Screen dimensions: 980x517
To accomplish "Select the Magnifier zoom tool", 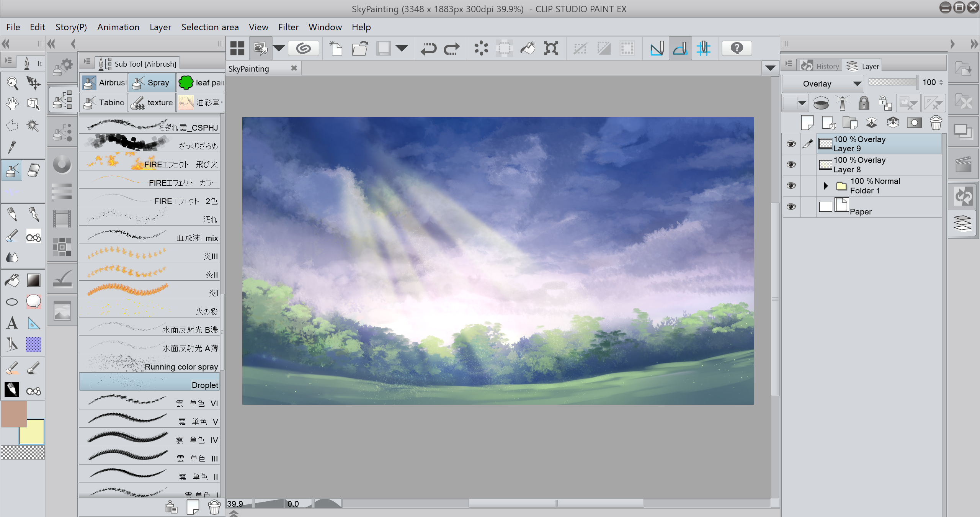I will (x=12, y=82).
